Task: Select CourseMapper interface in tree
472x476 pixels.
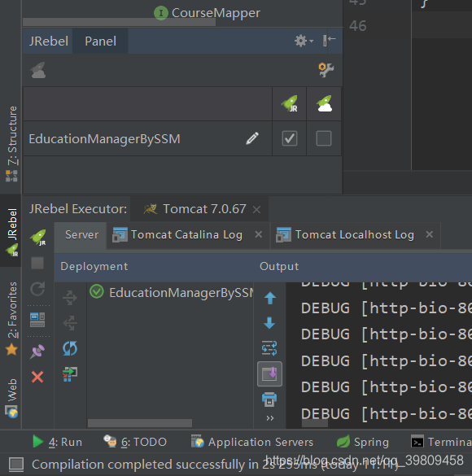Action: point(208,13)
